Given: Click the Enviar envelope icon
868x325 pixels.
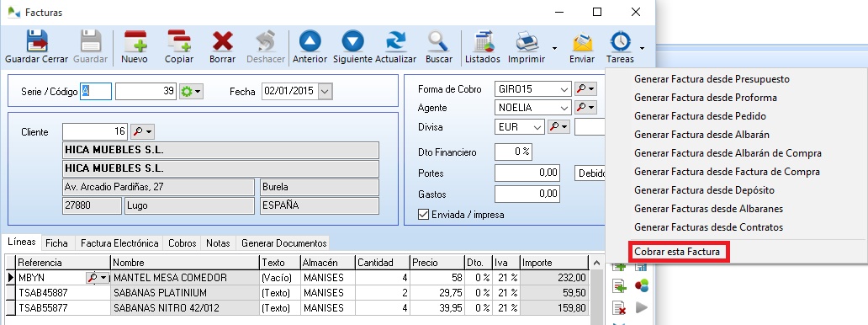Looking at the screenshot, I should [582, 43].
